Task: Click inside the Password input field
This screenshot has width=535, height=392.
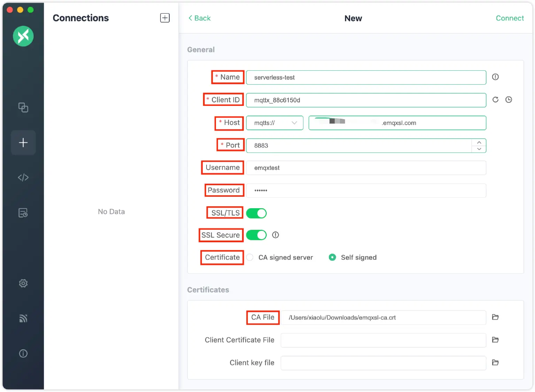Action: 366,190
